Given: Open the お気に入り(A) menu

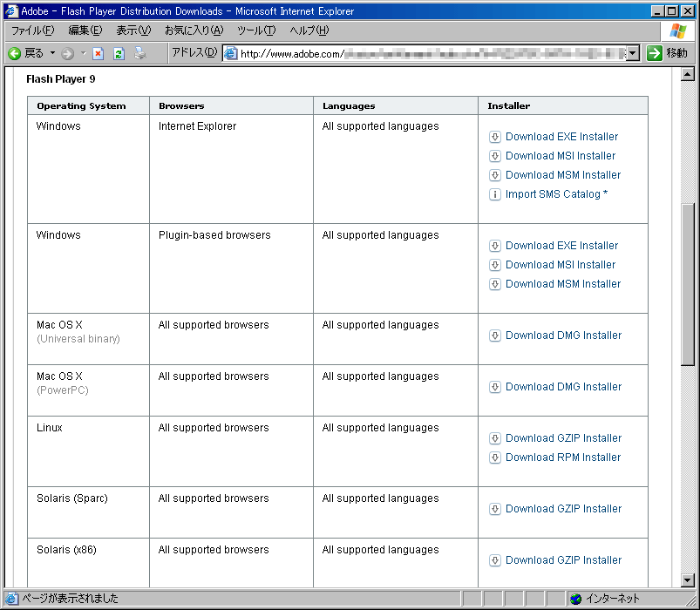Looking at the screenshot, I should coord(194,30).
